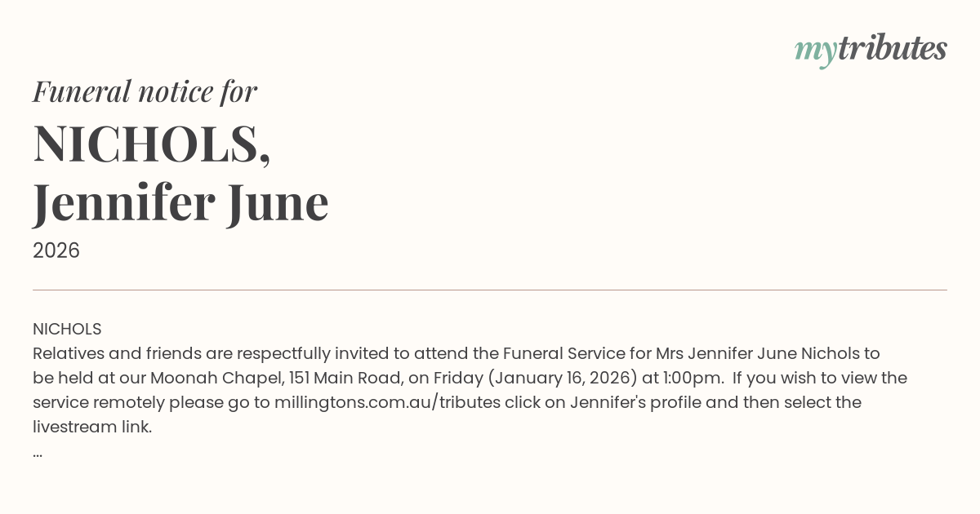Click the horizontal divider line
The width and height of the screenshot is (980, 514).
490,290
